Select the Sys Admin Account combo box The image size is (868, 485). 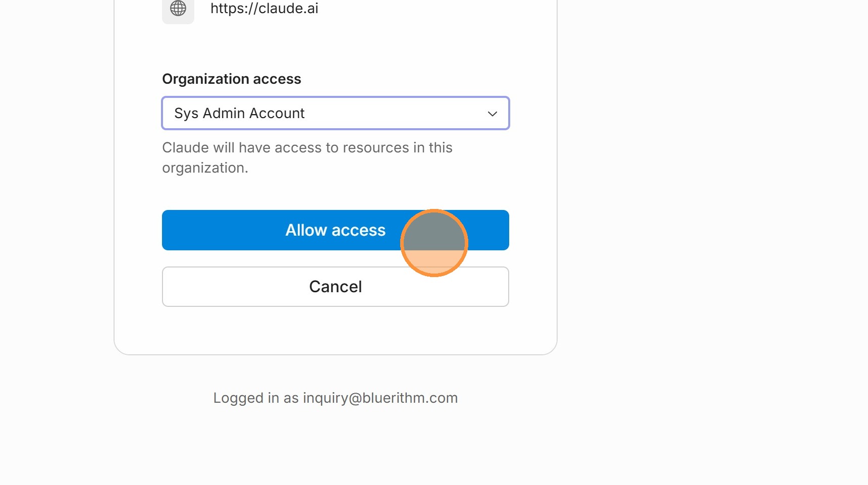(x=336, y=113)
